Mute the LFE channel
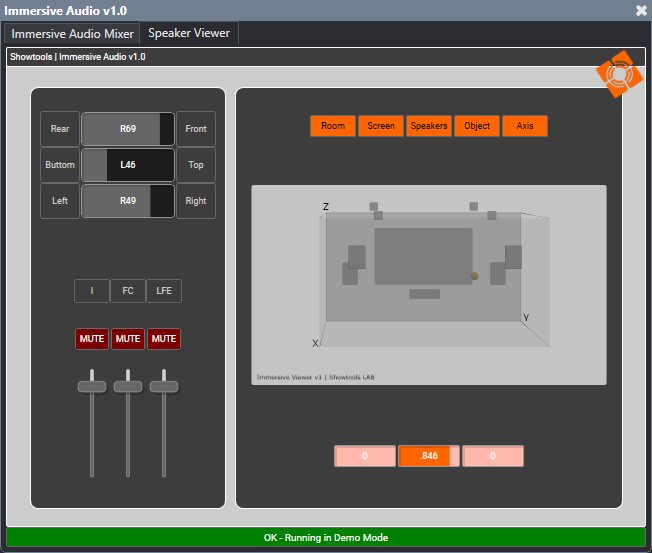This screenshot has height=553, width=652. (164, 339)
